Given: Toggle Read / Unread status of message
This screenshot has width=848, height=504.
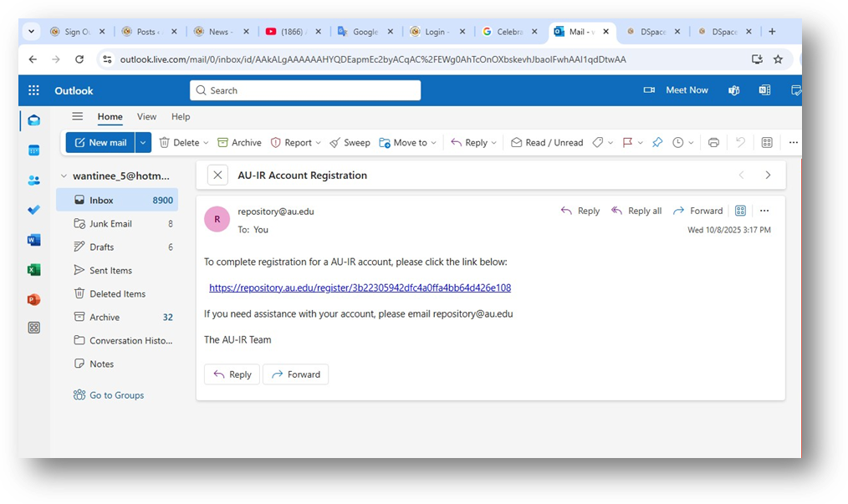Looking at the screenshot, I should (547, 143).
